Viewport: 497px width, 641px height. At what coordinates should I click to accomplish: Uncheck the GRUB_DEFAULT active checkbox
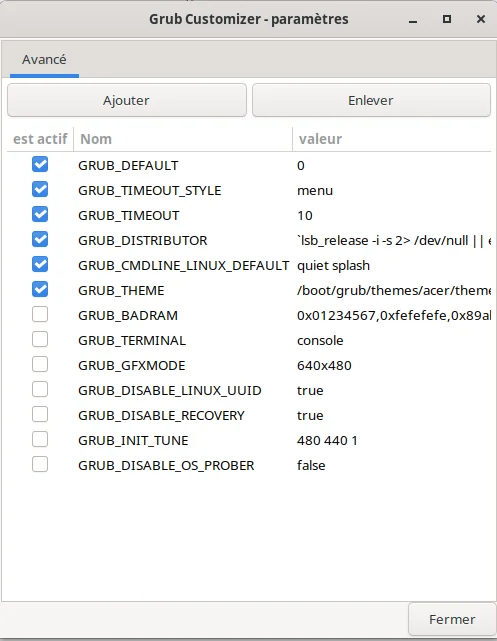coord(40,165)
